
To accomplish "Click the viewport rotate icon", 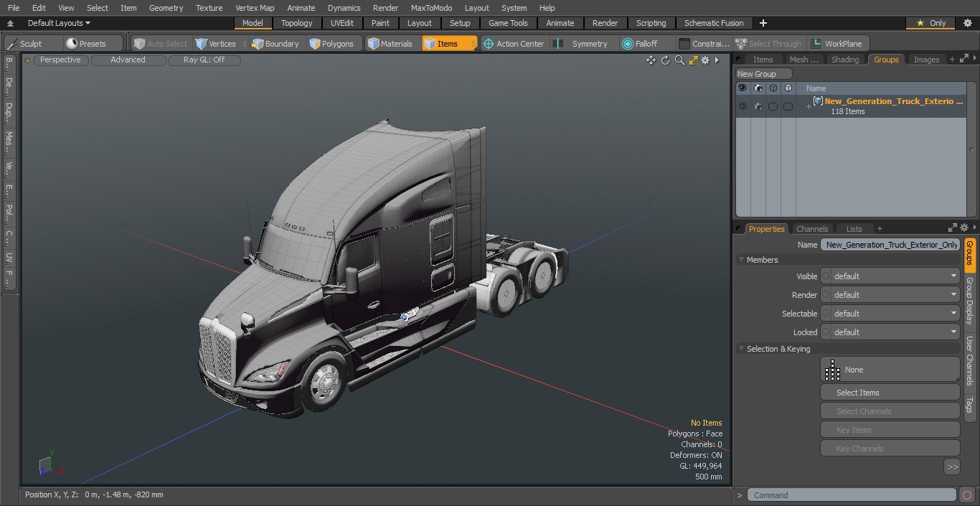I will point(665,60).
